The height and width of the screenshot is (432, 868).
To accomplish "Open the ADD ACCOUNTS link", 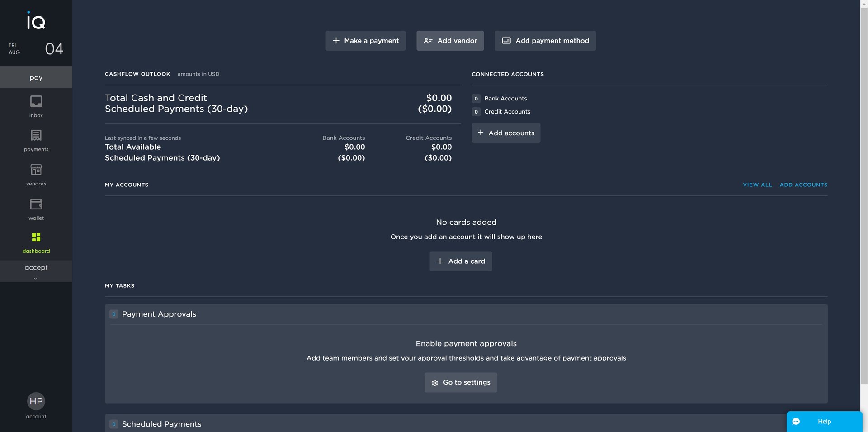I will pos(803,185).
